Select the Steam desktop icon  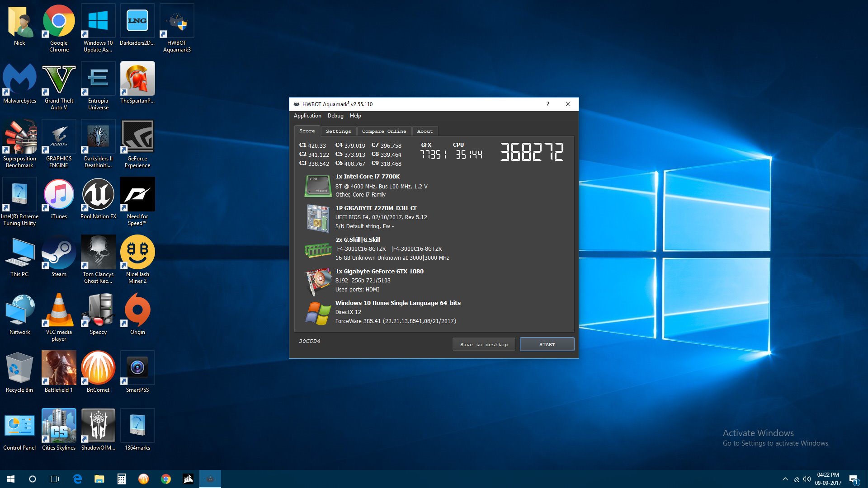pyautogui.click(x=59, y=256)
